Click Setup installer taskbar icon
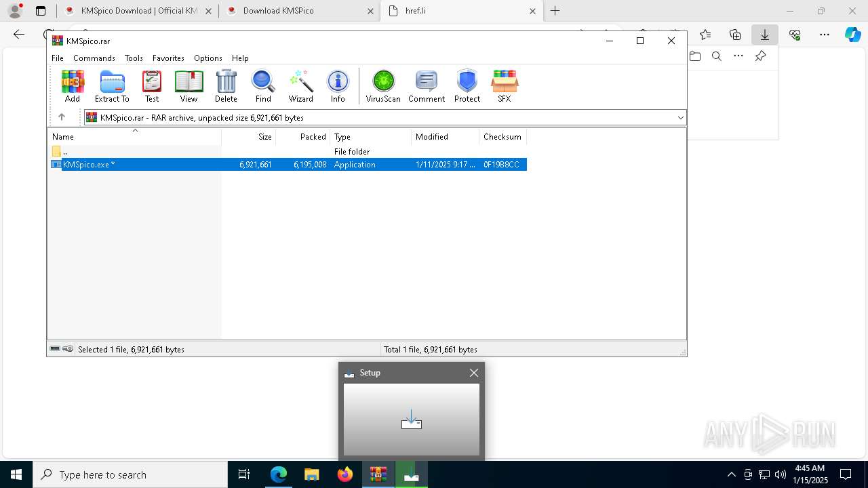 pos(412,474)
